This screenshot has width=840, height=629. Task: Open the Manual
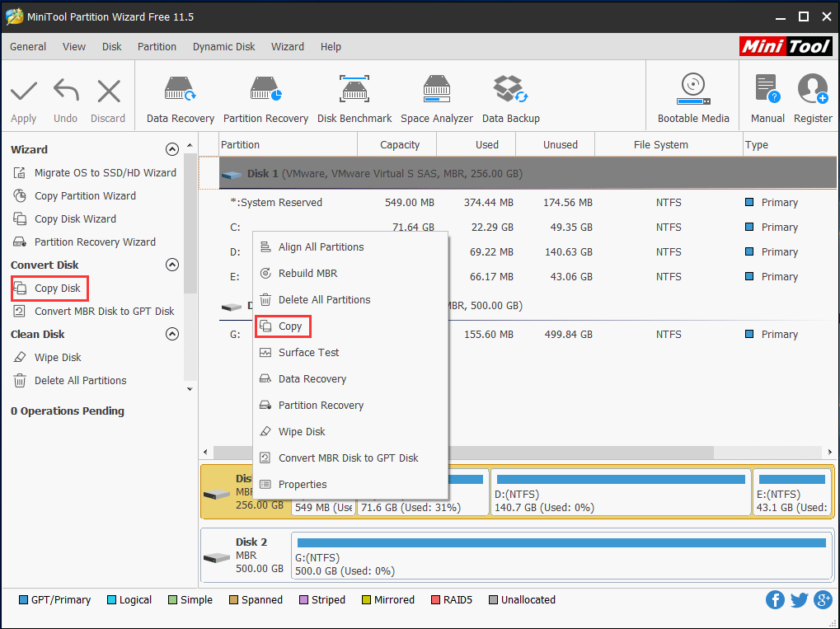767,95
